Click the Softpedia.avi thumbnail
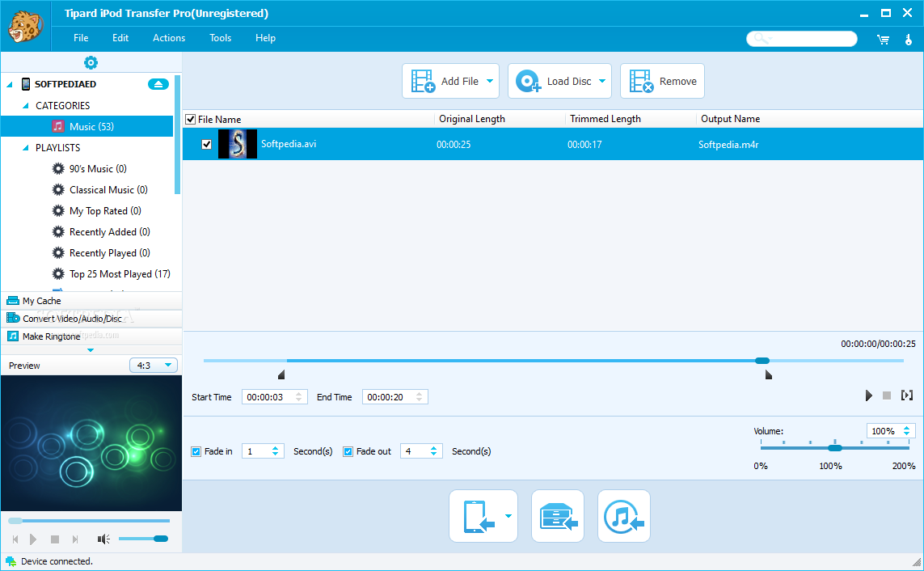Screen dimensions: 924x571 coord(238,145)
